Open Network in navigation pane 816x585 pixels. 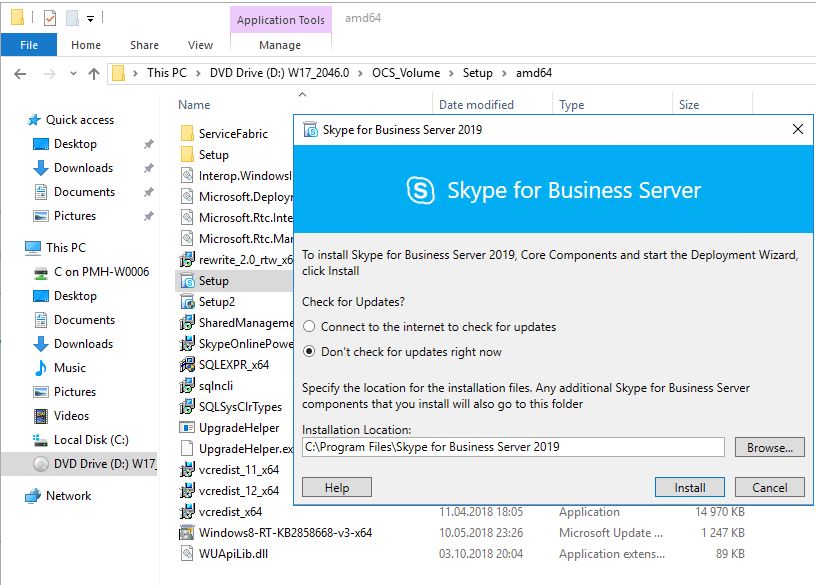click(68, 495)
